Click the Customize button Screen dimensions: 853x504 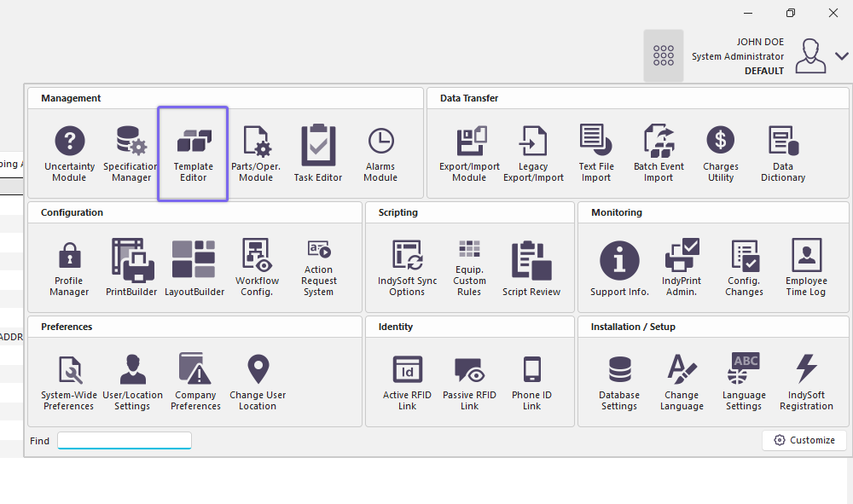[x=804, y=440]
